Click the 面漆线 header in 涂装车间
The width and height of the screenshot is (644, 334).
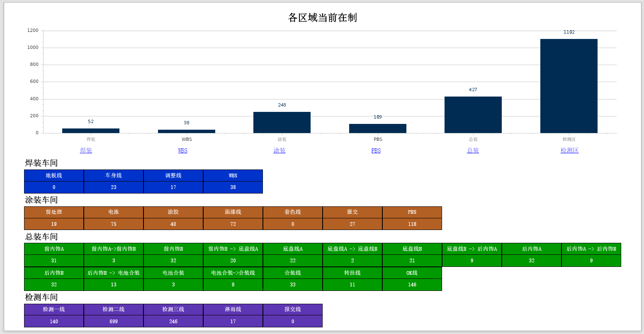click(233, 212)
